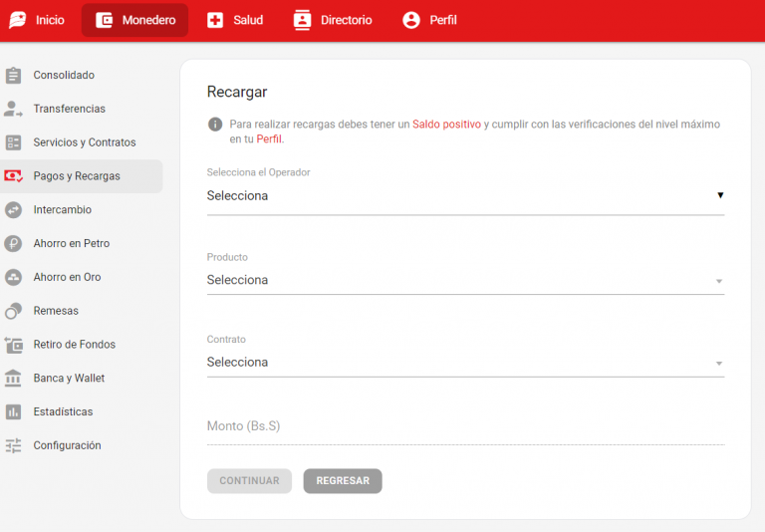Go to the Perfil tab in header
This screenshot has height=532, width=765.
click(x=429, y=20)
